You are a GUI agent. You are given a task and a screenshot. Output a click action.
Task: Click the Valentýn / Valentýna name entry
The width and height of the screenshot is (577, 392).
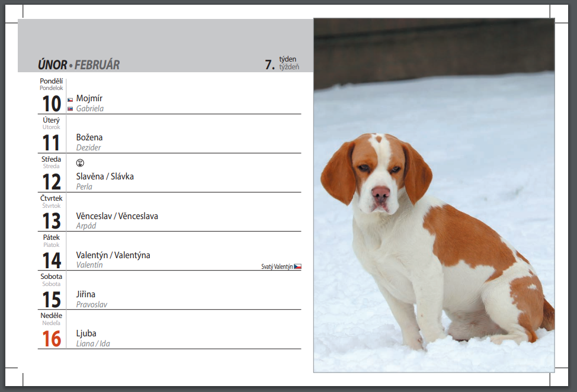[113, 255]
